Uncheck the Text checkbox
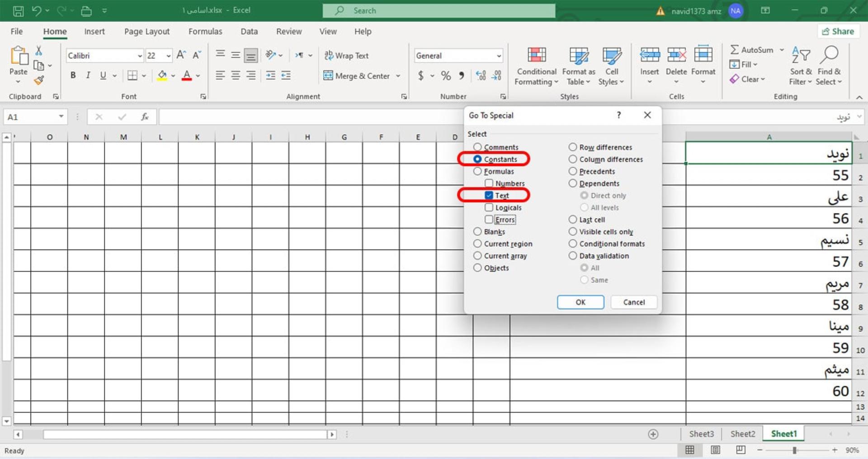This screenshot has width=868, height=459. coord(489,195)
